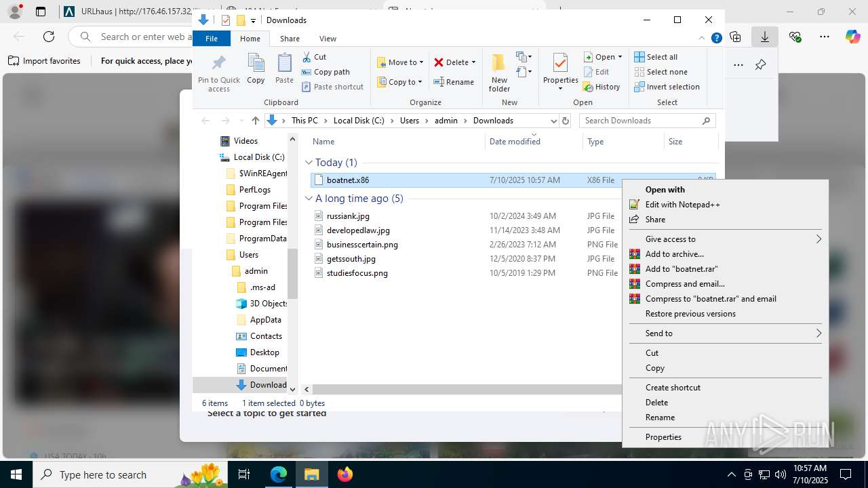Select getssouth.jpg file
868x488 pixels.
pos(351,259)
